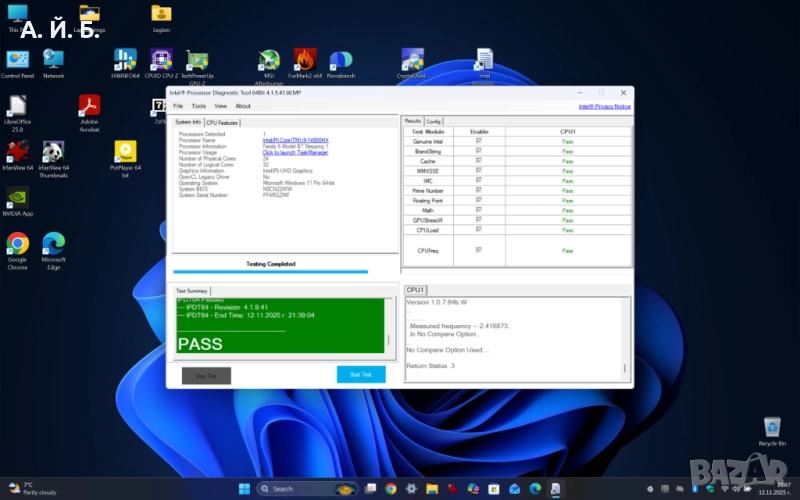Open PotPlayer 64 bit shortcut
Image resolution: width=800 pixels, height=500 pixels.
125,152
